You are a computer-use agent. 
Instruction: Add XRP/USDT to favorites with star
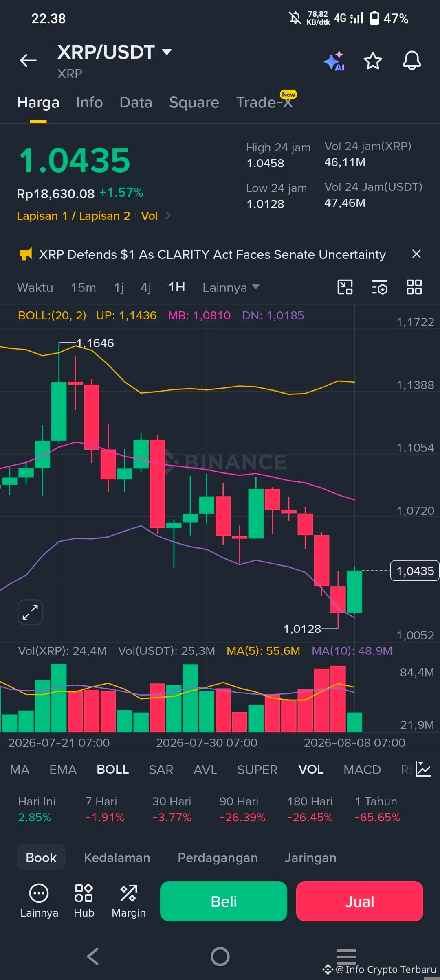(x=373, y=61)
